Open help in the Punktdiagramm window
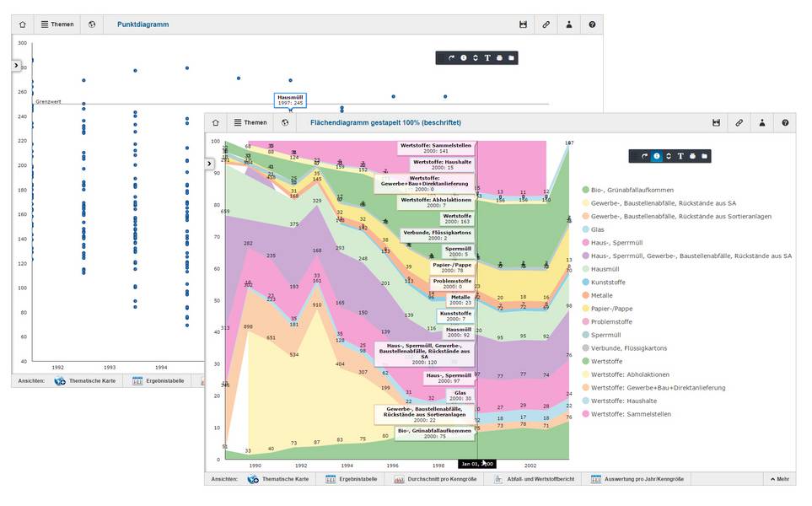This screenshot has height=506, width=812. point(592,24)
